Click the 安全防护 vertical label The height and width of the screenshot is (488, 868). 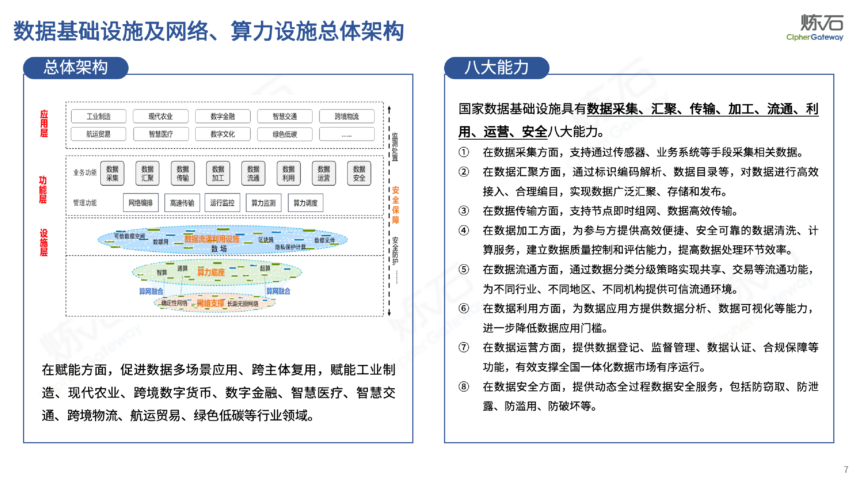pyautogui.click(x=395, y=251)
